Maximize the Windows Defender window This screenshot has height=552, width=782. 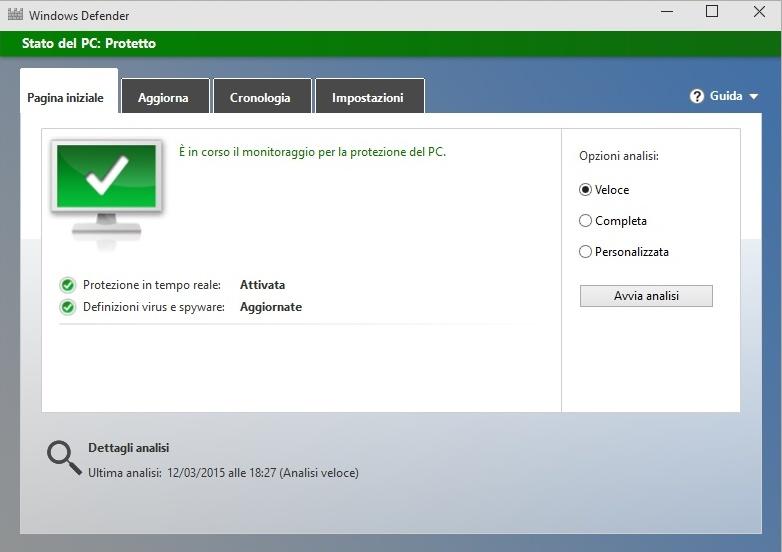pos(712,11)
